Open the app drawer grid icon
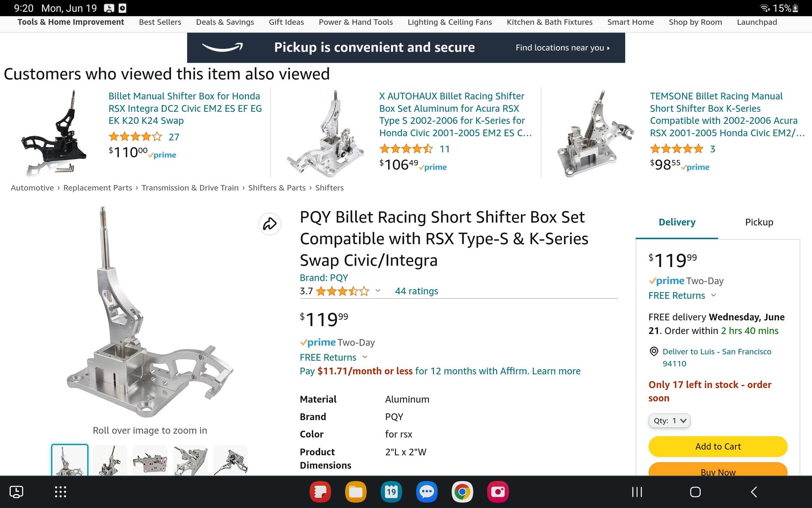 (x=60, y=492)
